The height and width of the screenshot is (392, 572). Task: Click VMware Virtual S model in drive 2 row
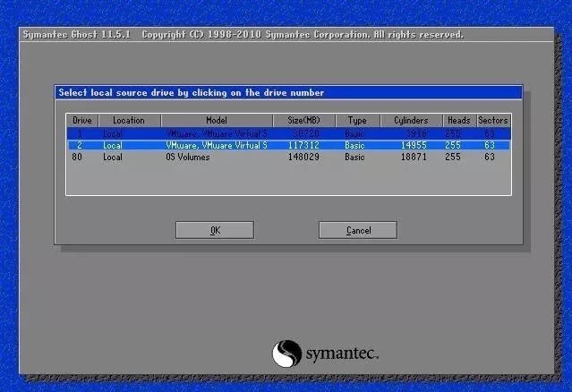[x=217, y=145]
